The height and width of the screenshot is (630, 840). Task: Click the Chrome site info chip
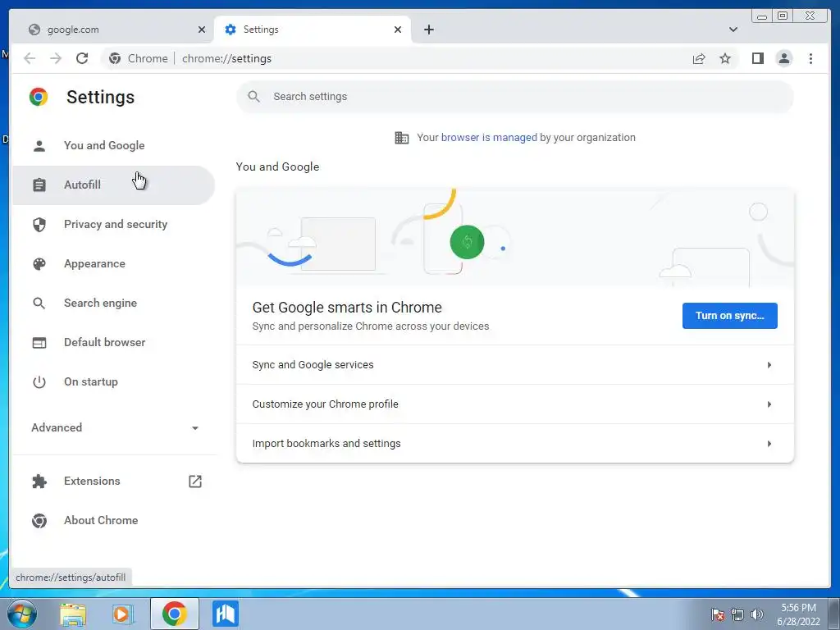pyautogui.click(x=138, y=58)
